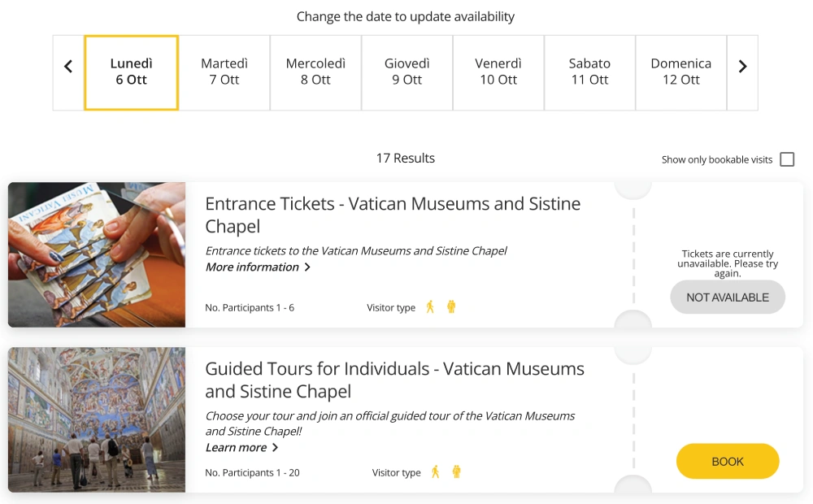Choose Giovedì 9 Ott date
The image size is (813, 504).
(406, 72)
